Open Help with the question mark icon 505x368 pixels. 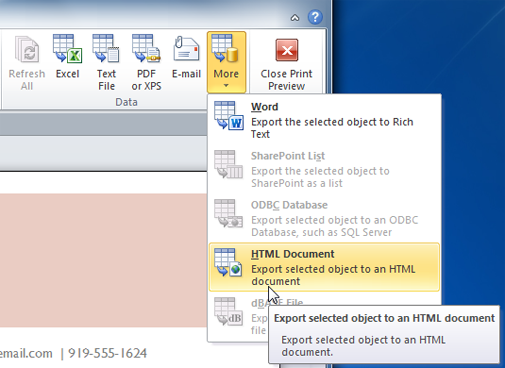coord(315,17)
